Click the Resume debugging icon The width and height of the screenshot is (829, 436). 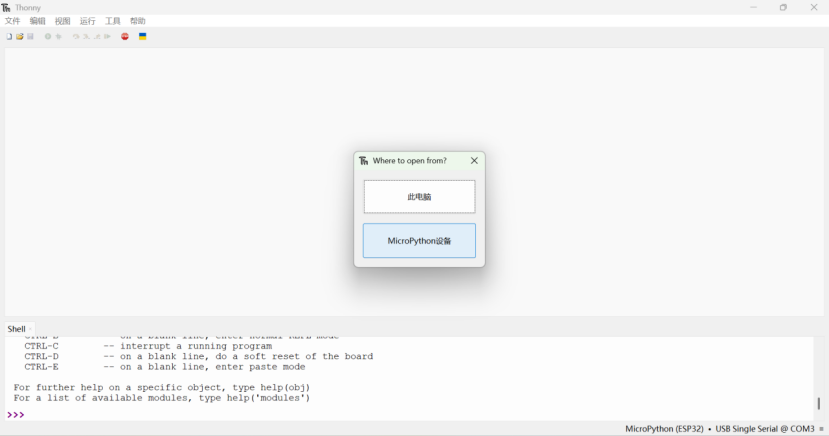click(107, 36)
